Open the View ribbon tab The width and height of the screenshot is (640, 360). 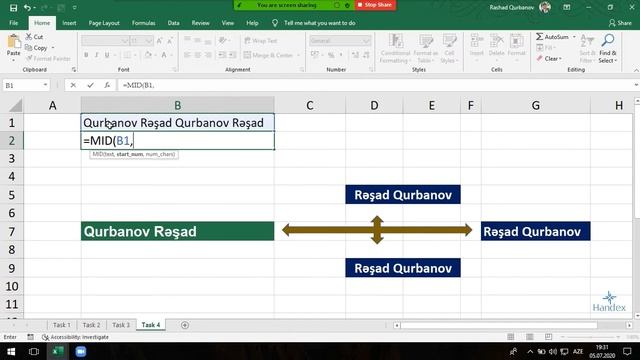(x=228, y=23)
